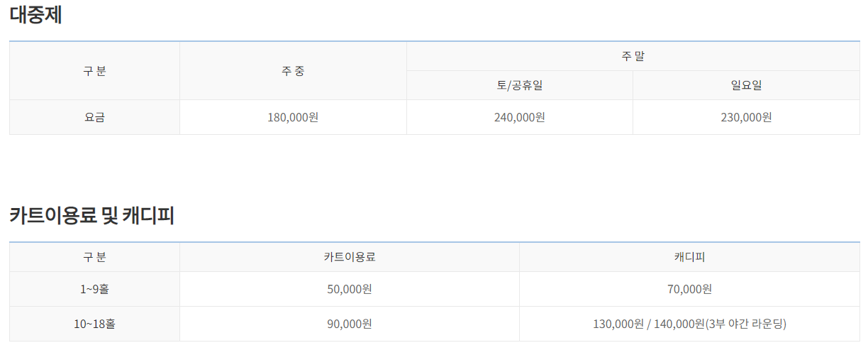Click the 일요일 sub-header
868x355 pixels.
pyautogui.click(x=746, y=86)
